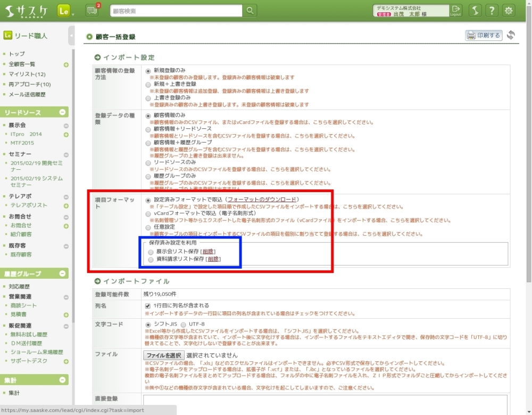Click the 印刷する print button
532x415 pixels.
pos(484,35)
